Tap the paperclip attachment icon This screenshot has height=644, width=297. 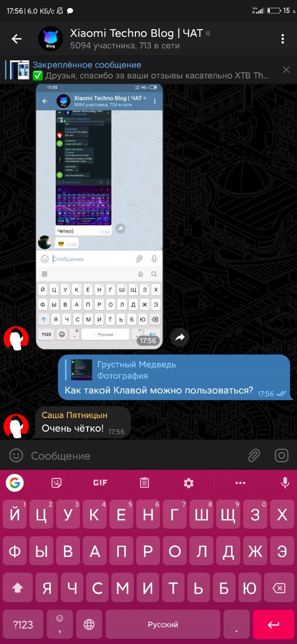[x=254, y=456]
